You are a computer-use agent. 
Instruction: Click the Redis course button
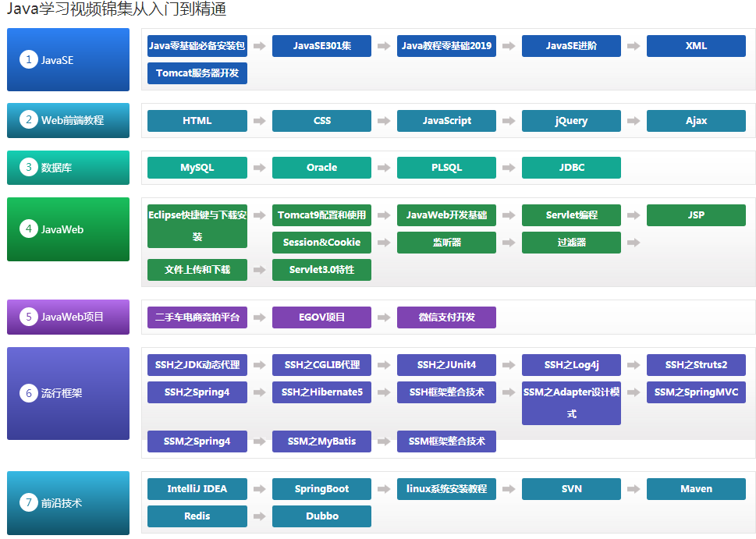coord(197,516)
